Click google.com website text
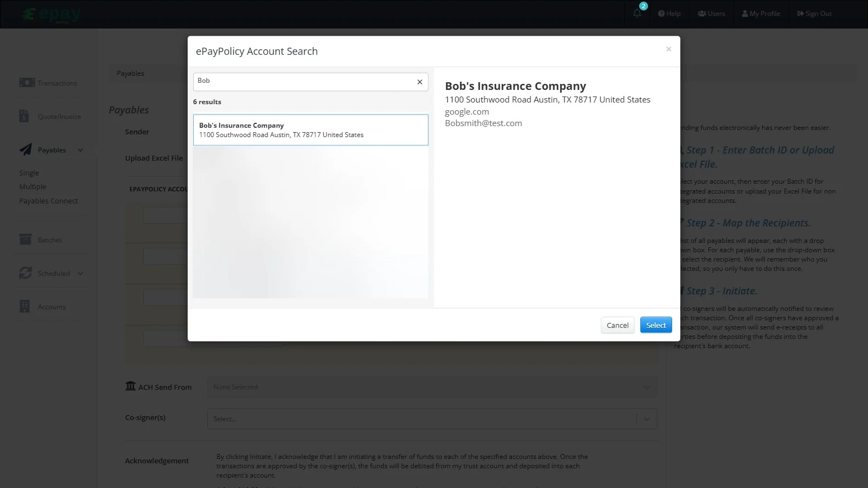Image resolution: width=868 pixels, height=488 pixels. tap(467, 112)
